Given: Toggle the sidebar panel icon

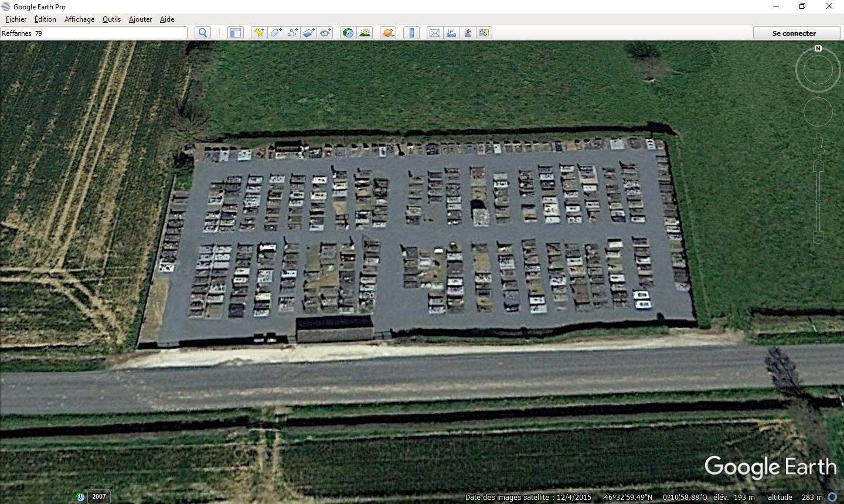Looking at the screenshot, I should click(235, 33).
